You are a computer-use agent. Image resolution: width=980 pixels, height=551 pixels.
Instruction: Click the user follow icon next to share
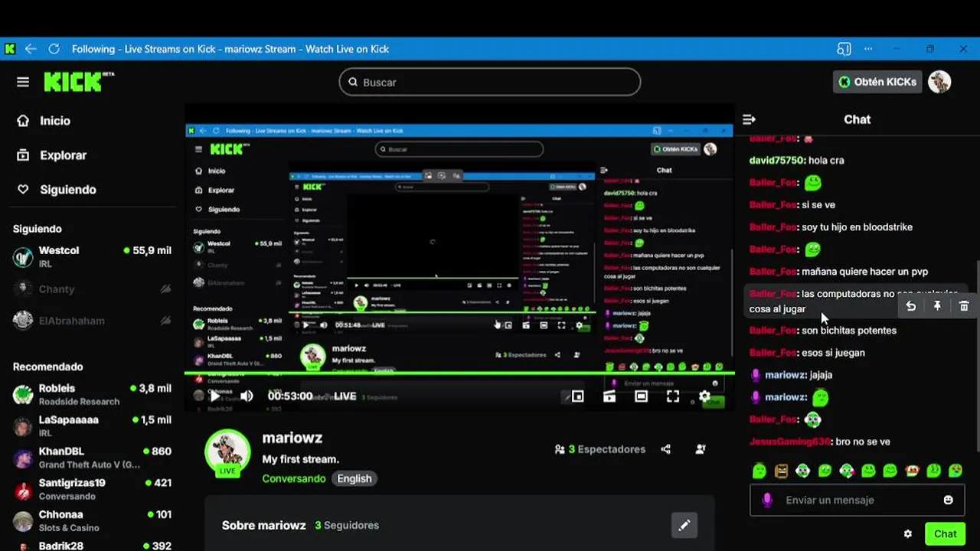coord(701,449)
